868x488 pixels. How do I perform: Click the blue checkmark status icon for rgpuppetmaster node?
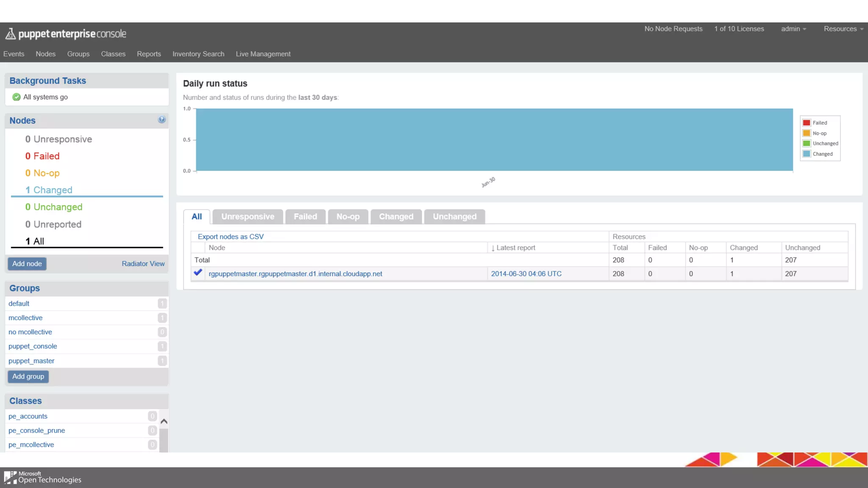(198, 273)
